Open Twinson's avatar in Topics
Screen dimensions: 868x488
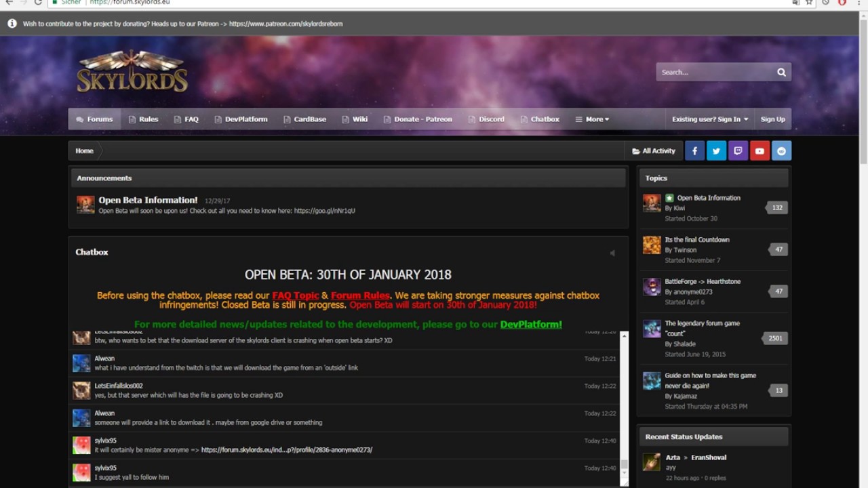[x=652, y=245]
